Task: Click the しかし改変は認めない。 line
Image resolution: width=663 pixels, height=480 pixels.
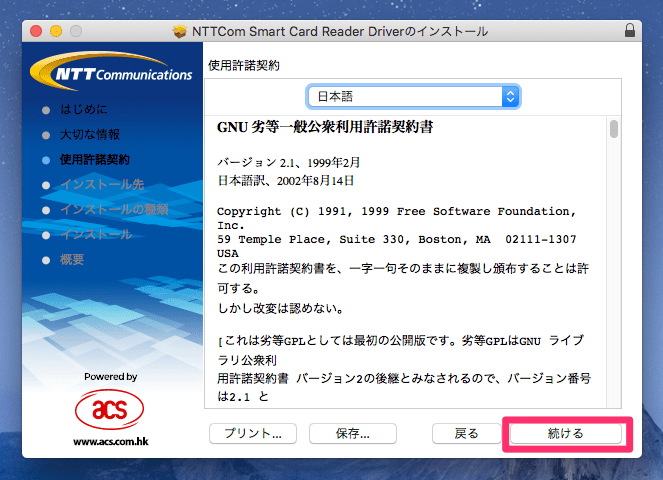Action: tap(280, 308)
